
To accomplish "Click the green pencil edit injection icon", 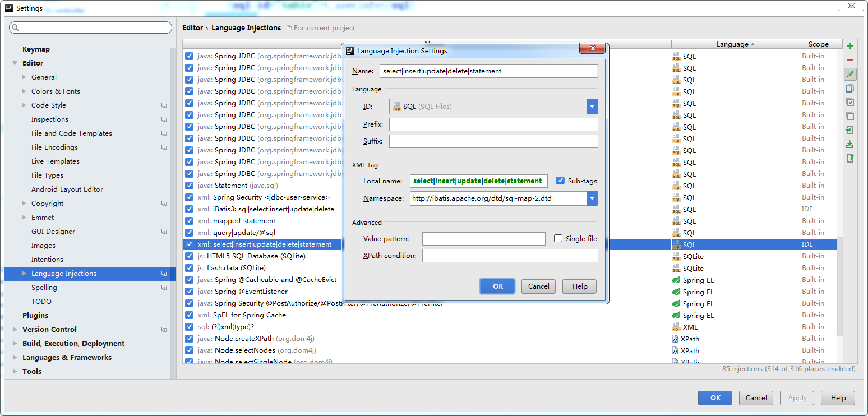I will pos(850,74).
